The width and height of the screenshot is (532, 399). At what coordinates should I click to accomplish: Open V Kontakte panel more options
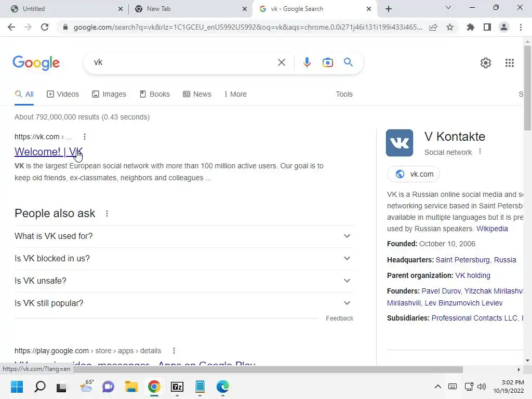tap(480, 152)
